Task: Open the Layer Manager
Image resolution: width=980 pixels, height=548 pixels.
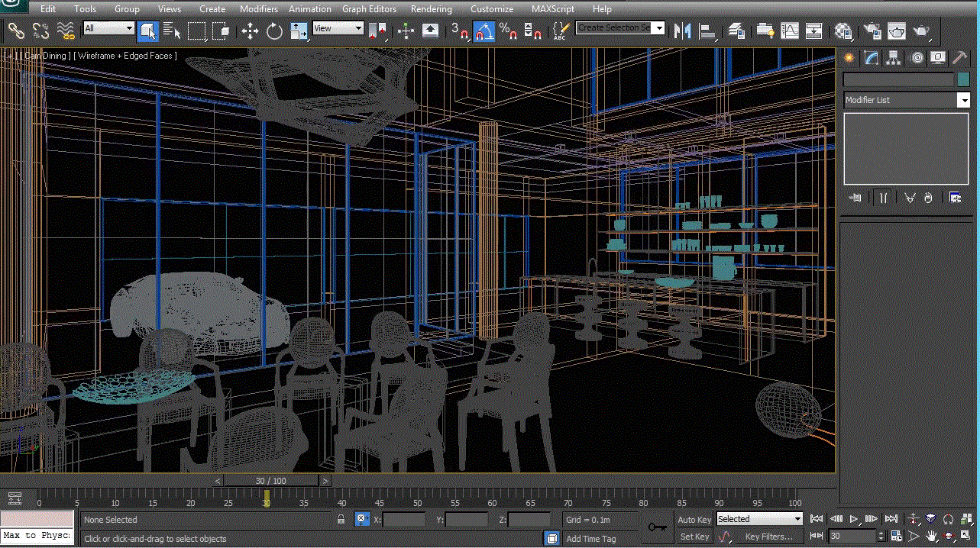Action: coord(736,31)
